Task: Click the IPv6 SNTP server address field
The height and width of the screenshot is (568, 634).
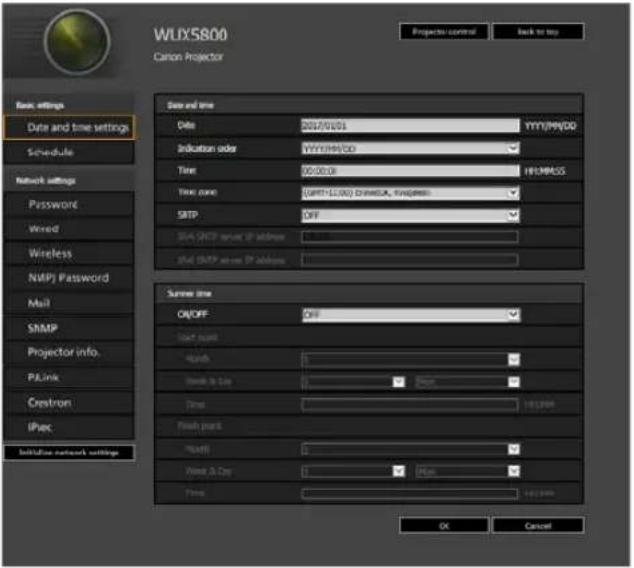Action: pyautogui.click(x=410, y=260)
